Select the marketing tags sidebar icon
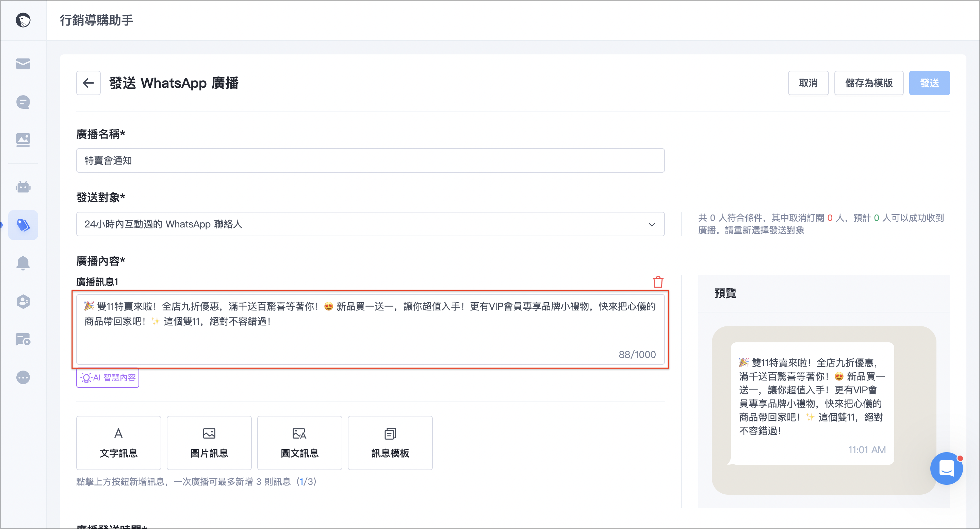980x529 pixels. click(x=23, y=225)
